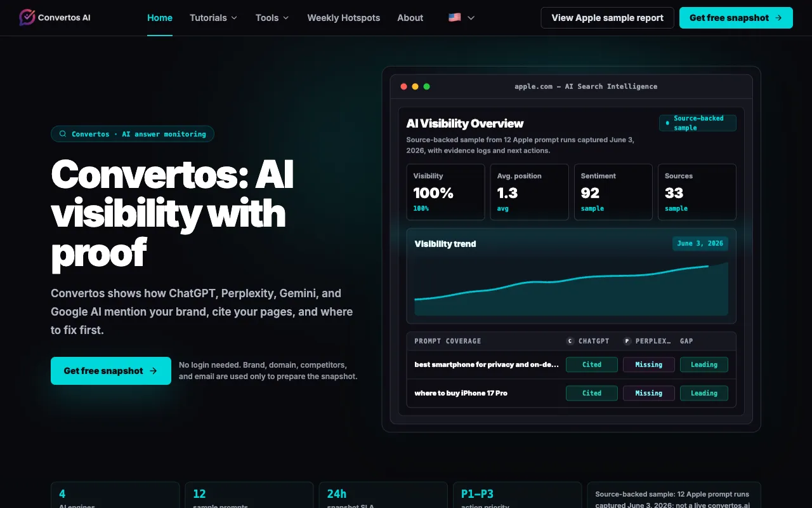812x508 pixels.
Task: Click the Visibility 100% stat card
Action: point(445,192)
